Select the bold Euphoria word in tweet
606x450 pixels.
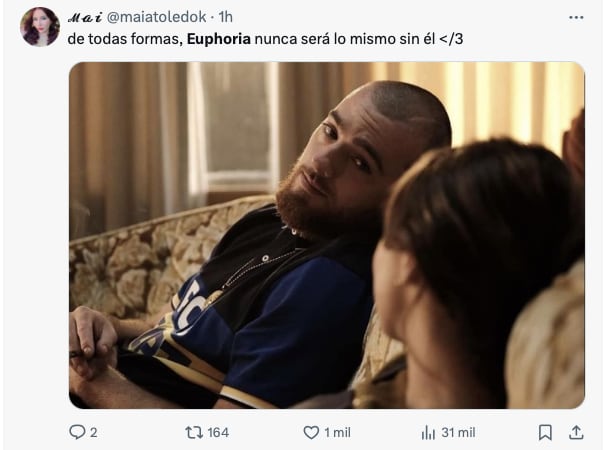(219, 39)
